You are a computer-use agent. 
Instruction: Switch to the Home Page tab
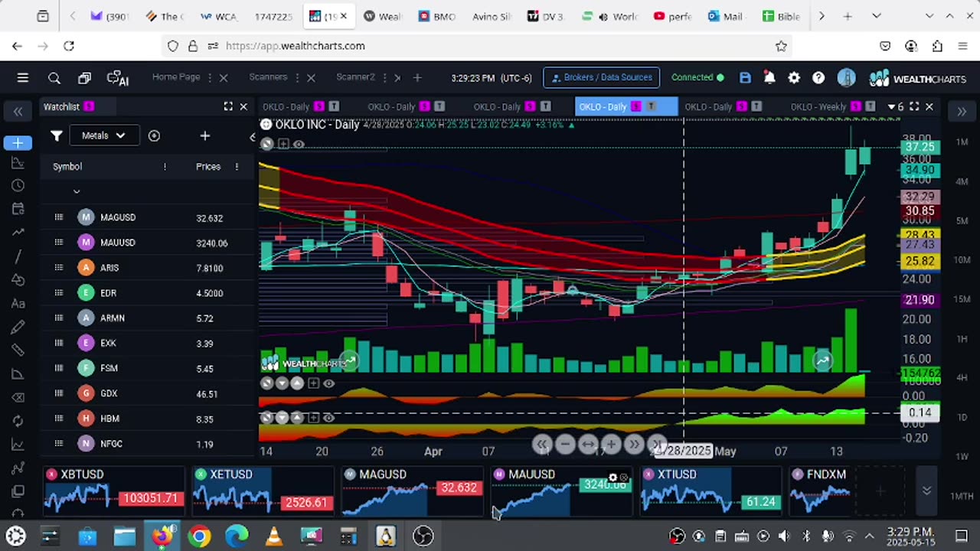click(x=176, y=77)
